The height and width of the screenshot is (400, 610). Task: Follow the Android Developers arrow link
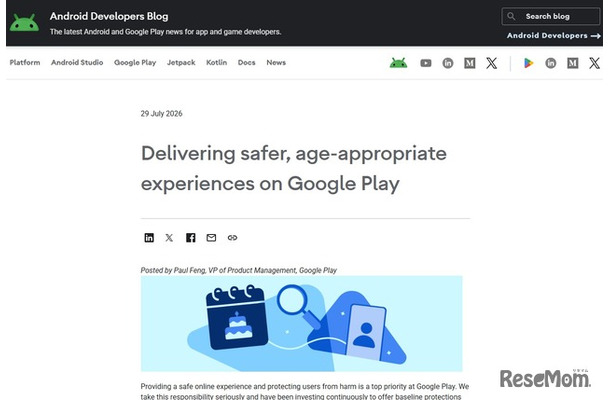(x=554, y=35)
